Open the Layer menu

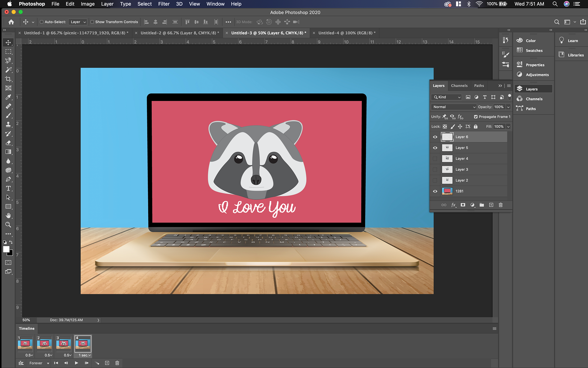[107, 4]
